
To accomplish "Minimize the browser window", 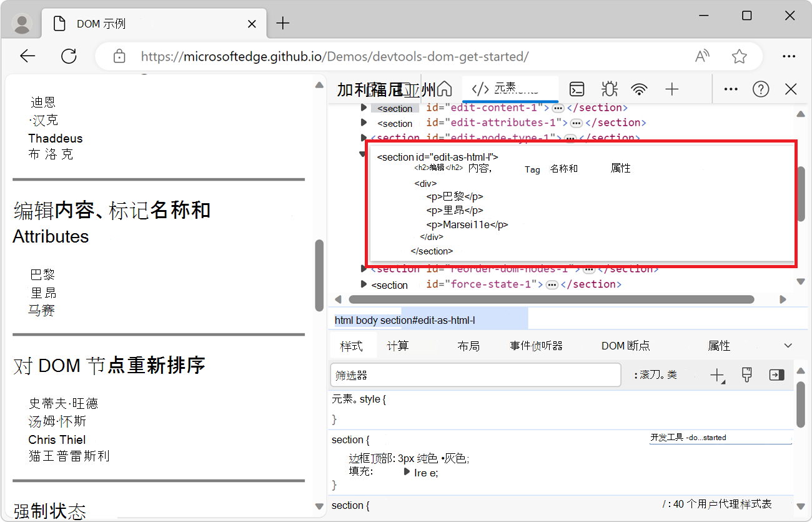I will click(x=703, y=16).
